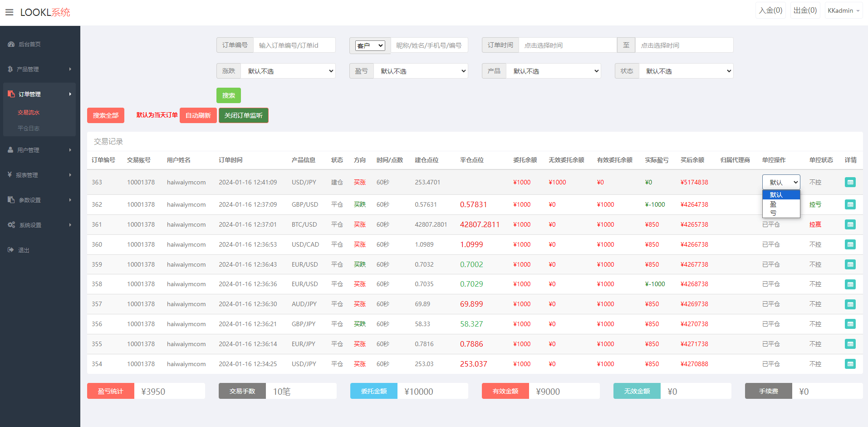Open the 涨跌 dropdown
868x427 pixels.
[x=288, y=71]
